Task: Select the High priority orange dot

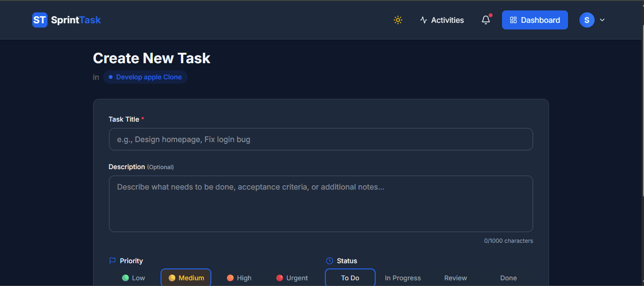Action: [x=230, y=278]
